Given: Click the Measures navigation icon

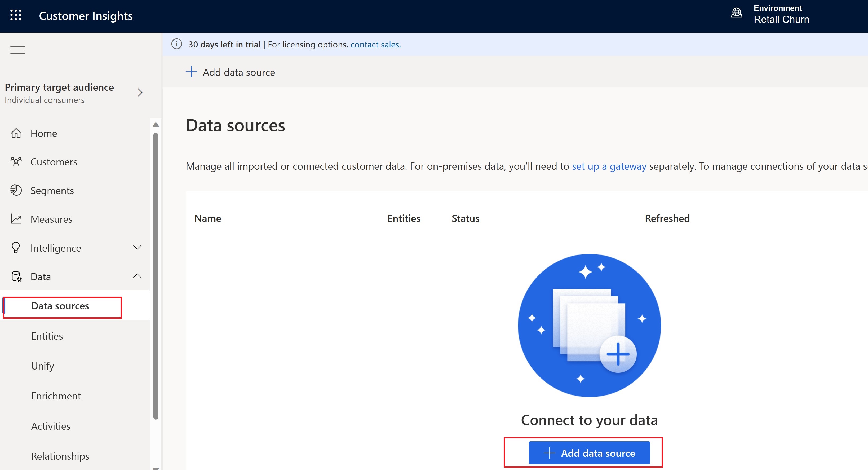Looking at the screenshot, I should tap(16, 219).
